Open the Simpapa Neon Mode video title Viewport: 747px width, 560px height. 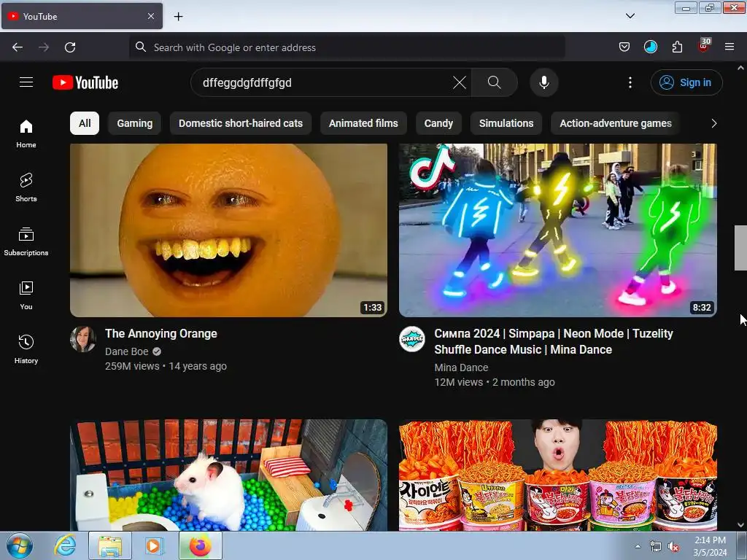pyautogui.click(x=554, y=341)
